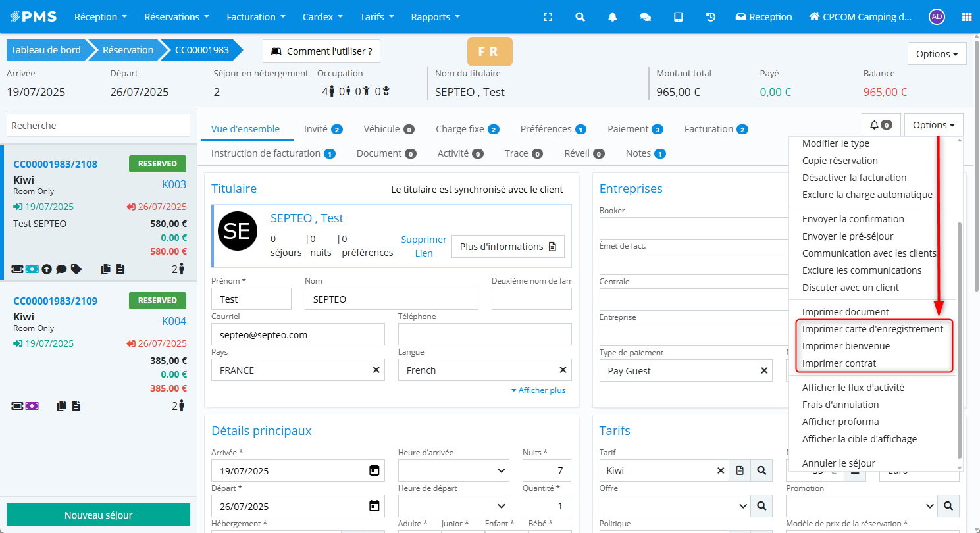This screenshot has width=980, height=533.
Task: Clear the Pays FRANCE selection
Action: tap(376, 370)
